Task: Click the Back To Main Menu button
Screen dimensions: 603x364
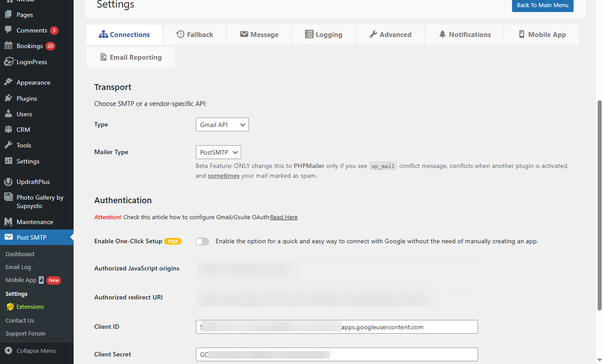Action: pyautogui.click(x=543, y=5)
